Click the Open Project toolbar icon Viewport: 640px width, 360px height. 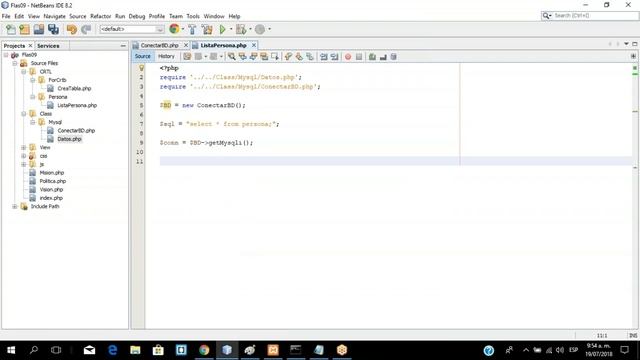[39, 29]
